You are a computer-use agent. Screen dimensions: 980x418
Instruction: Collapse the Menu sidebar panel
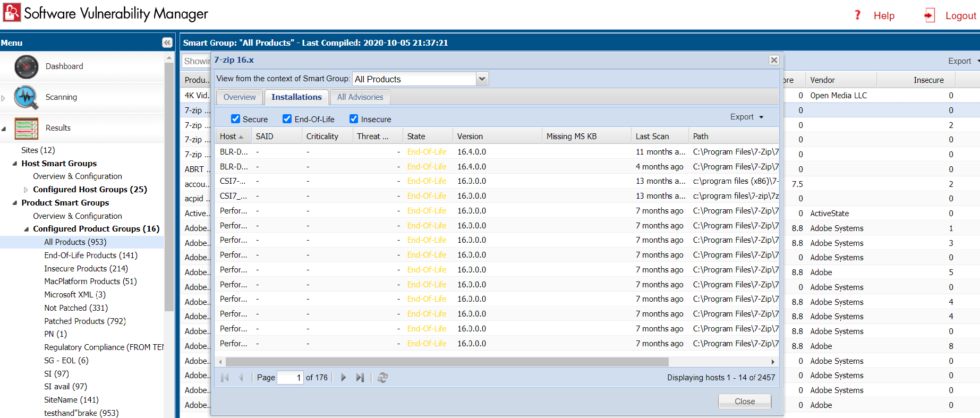tap(167, 42)
